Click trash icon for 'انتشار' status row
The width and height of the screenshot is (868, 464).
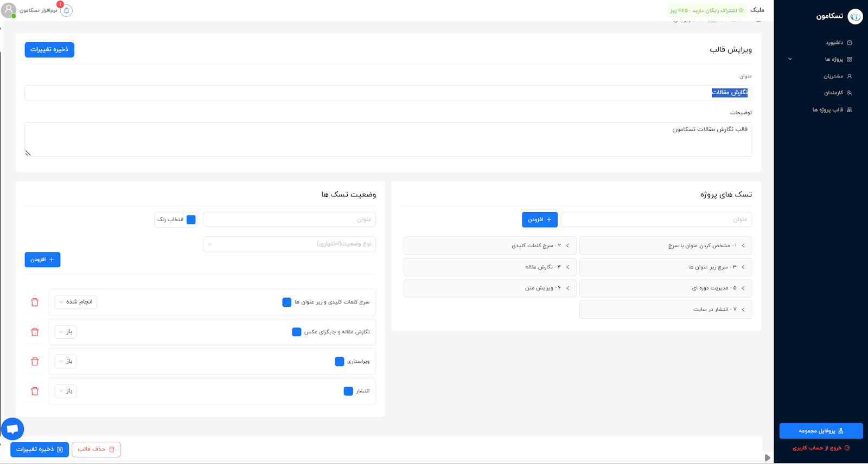point(35,391)
